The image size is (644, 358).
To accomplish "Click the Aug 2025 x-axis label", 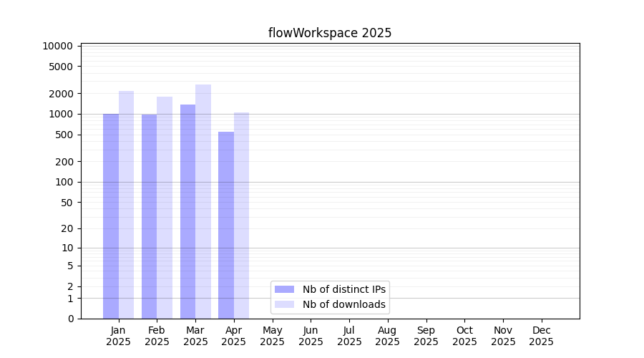I will [x=387, y=336].
